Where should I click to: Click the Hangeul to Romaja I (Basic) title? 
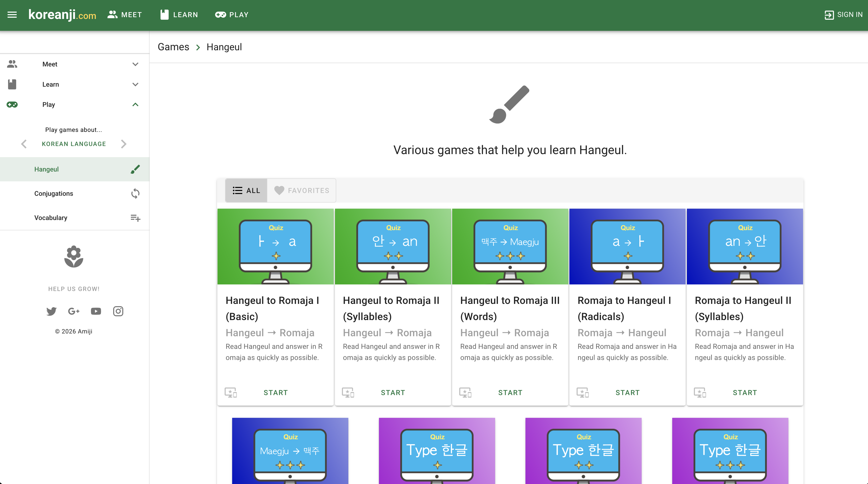tap(272, 308)
